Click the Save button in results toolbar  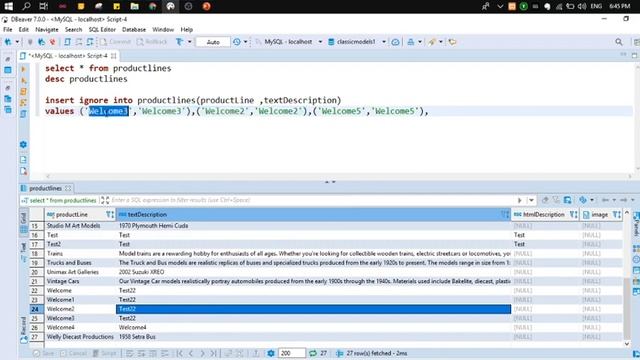[43, 353]
